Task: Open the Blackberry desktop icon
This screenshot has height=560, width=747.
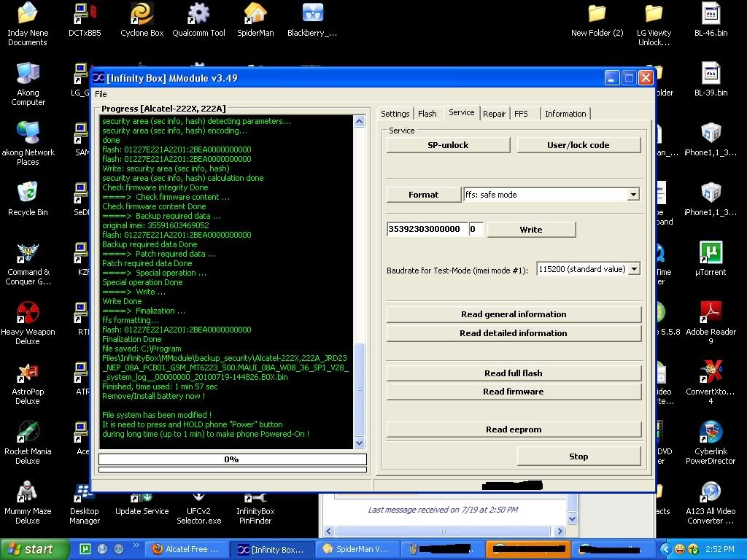Action: pos(312,20)
